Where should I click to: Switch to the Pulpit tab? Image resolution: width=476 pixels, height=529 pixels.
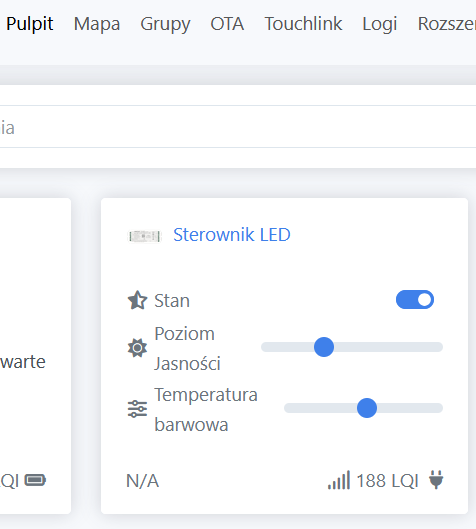click(x=30, y=24)
